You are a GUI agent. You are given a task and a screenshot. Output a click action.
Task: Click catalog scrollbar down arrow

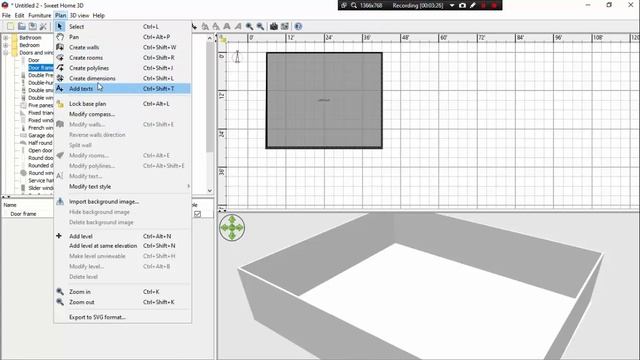pos(210,191)
